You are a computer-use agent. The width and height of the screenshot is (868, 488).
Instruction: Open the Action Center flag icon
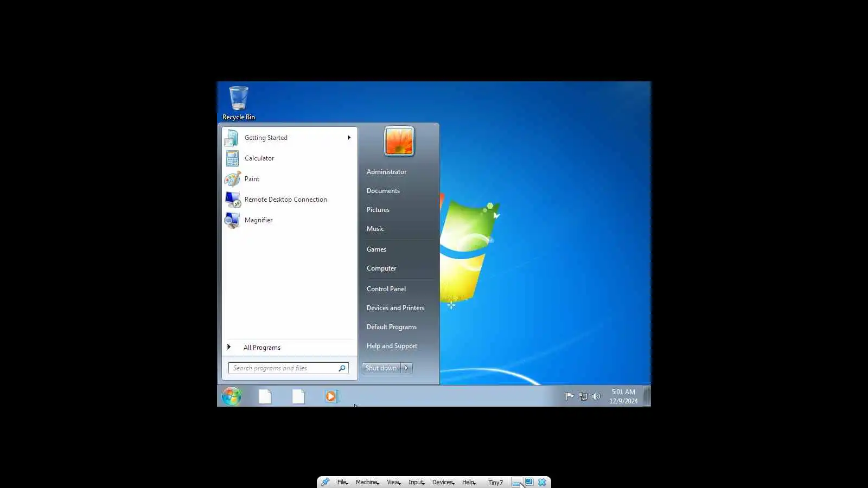(570, 396)
